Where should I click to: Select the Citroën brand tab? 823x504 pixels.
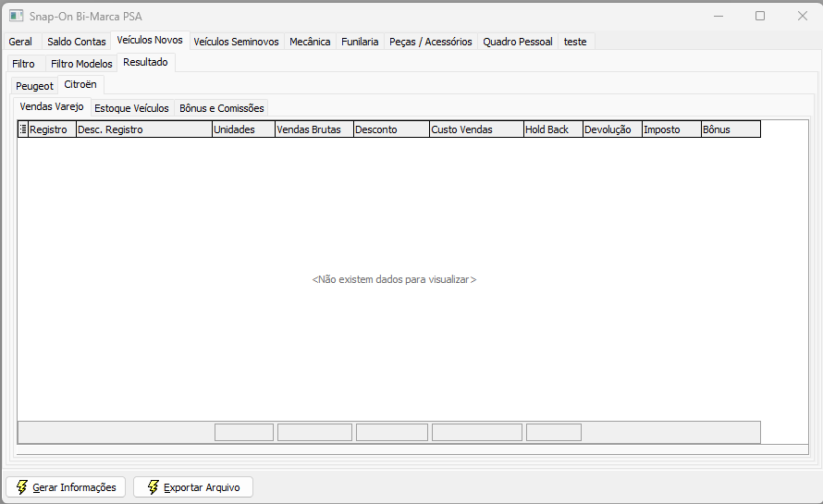pos(80,84)
